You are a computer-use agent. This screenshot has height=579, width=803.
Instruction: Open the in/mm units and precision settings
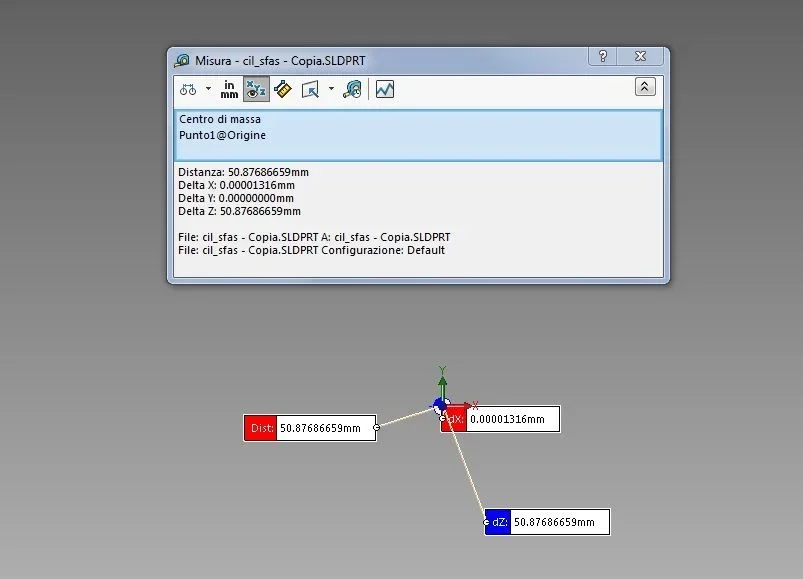[230, 89]
